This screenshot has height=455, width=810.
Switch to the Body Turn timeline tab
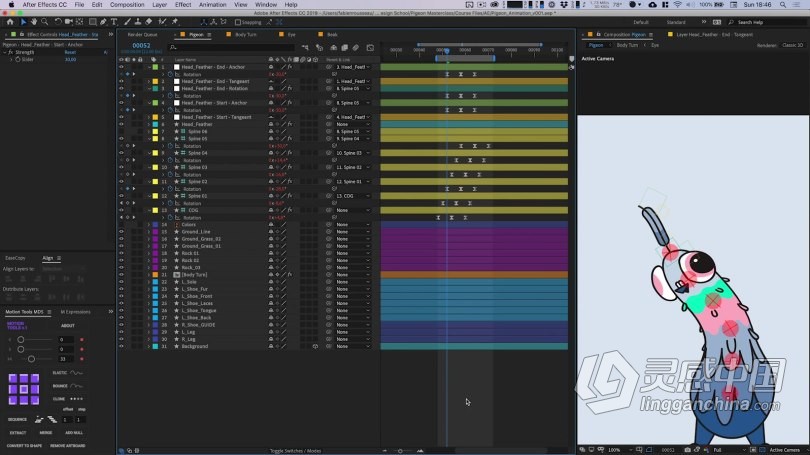pyautogui.click(x=245, y=35)
